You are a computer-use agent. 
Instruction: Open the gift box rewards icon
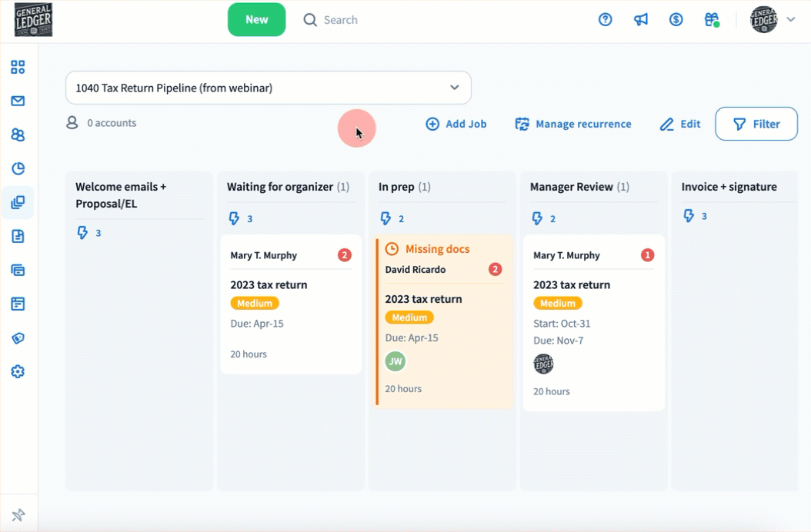pos(711,20)
